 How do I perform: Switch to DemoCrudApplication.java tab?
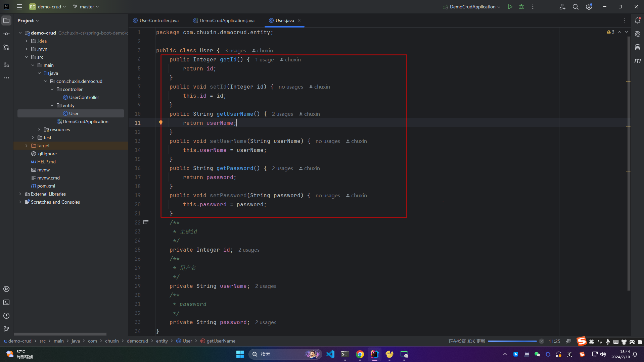coord(224,20)
